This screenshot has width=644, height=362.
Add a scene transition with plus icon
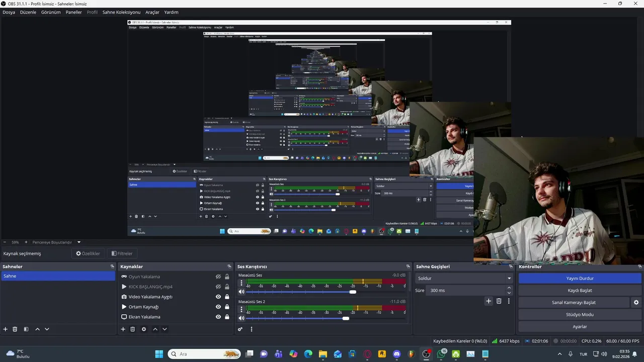point(488,301)
